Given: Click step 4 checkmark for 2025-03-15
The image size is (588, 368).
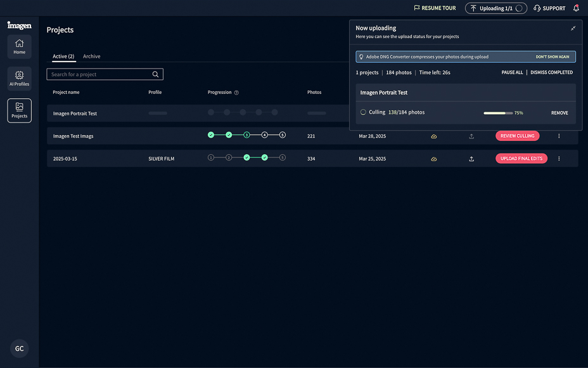Looking at the screenshot, I should click(x=265, y=157).
